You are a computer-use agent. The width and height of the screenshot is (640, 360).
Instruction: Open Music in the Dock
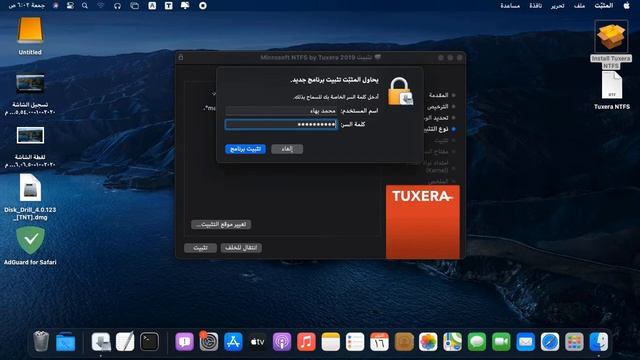pyautogui.click(x=306, y=342)
